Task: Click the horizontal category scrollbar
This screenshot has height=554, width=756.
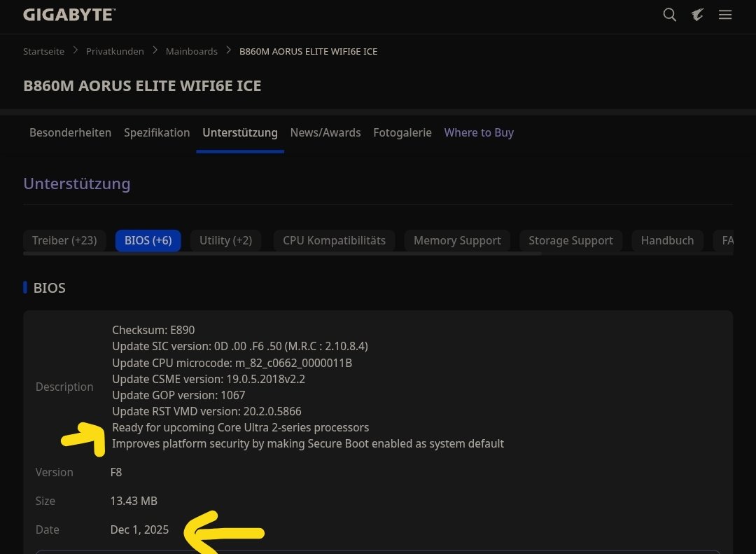Action: pyautogui.click(x=282, y=254)
